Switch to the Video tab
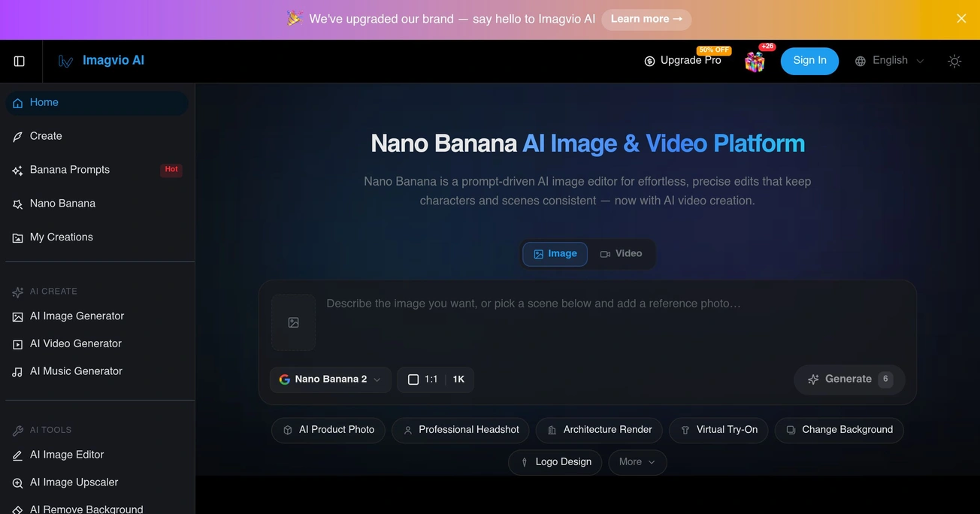 (621, 254)
